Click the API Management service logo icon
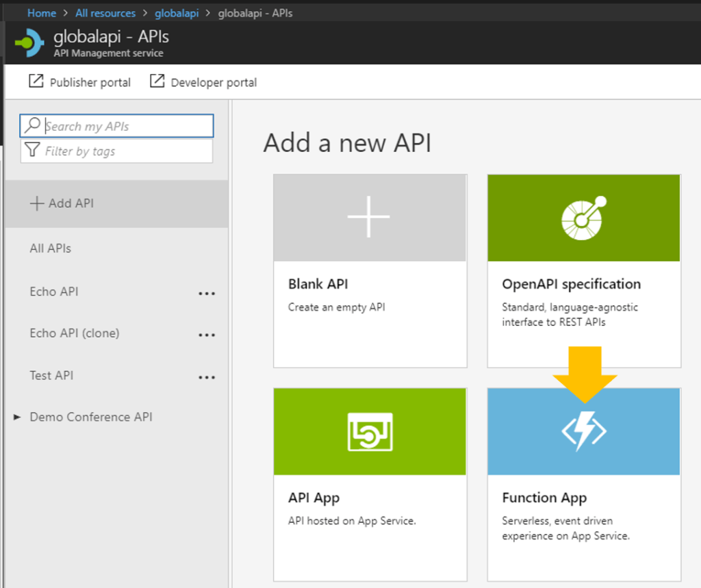 tap(28, 42)
